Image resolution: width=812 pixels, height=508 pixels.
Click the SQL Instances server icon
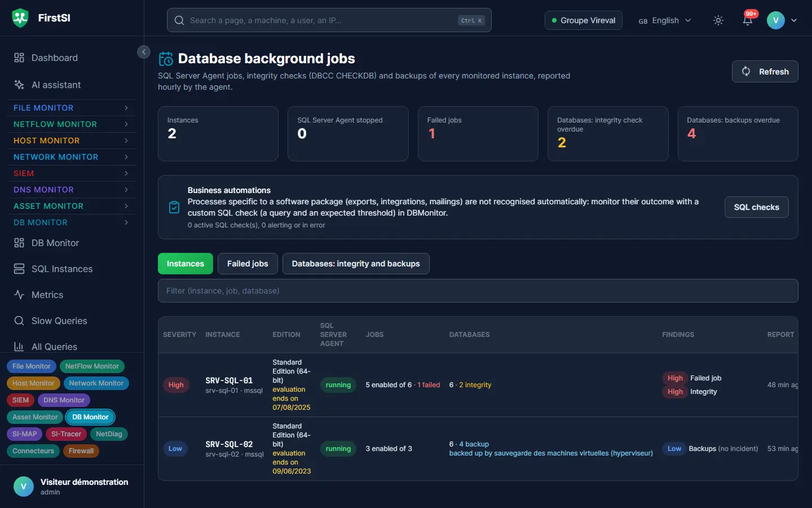pyautogui.click(x=19, y=269)
